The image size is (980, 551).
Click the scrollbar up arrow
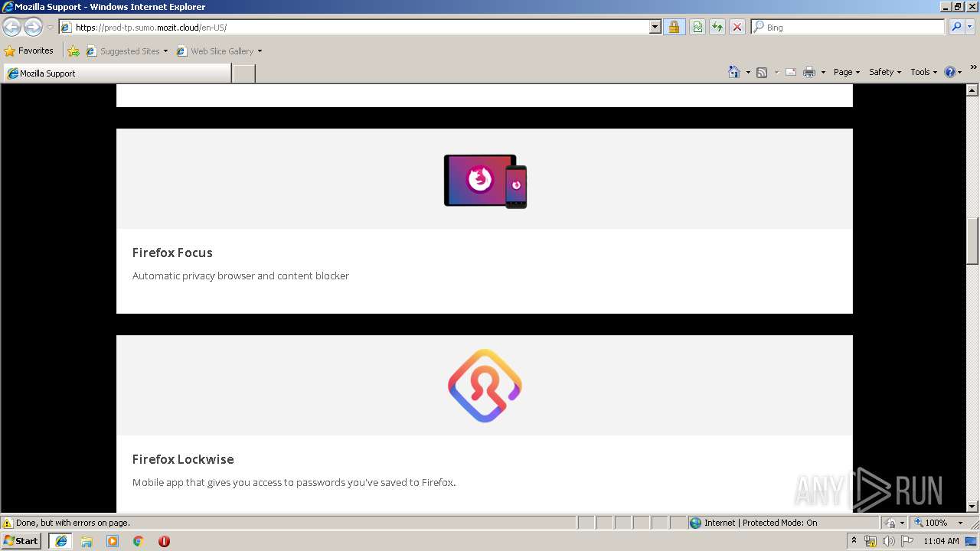(972, 90)
